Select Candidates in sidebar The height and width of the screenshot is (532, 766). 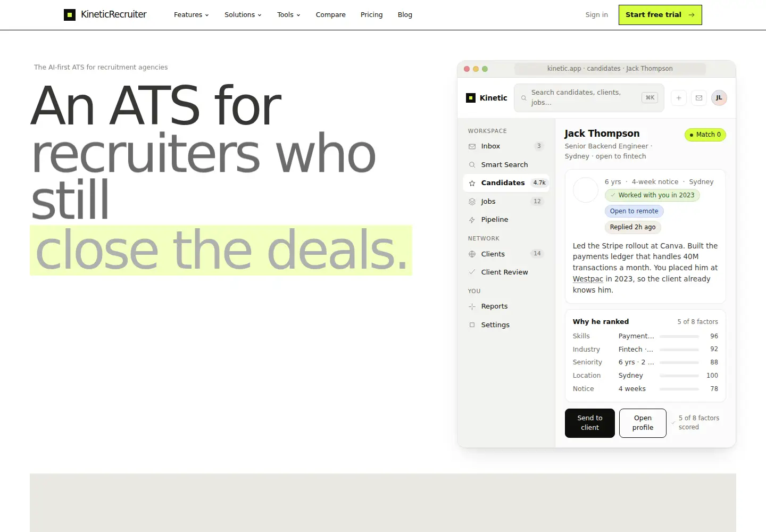click(x=506, y=183)
